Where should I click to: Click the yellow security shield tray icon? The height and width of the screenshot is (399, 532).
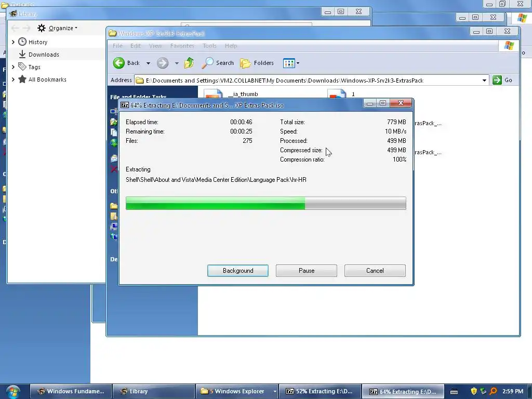474,391
